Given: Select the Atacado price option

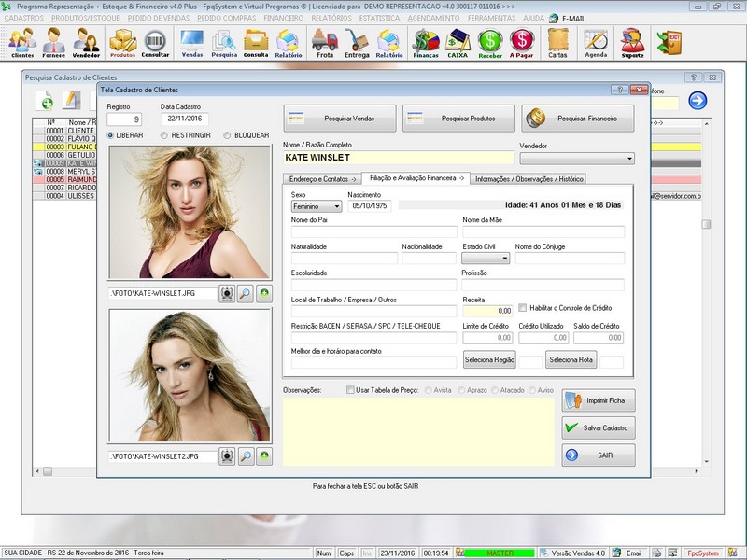Looking at the screenshot, I should tap(495, 390).
